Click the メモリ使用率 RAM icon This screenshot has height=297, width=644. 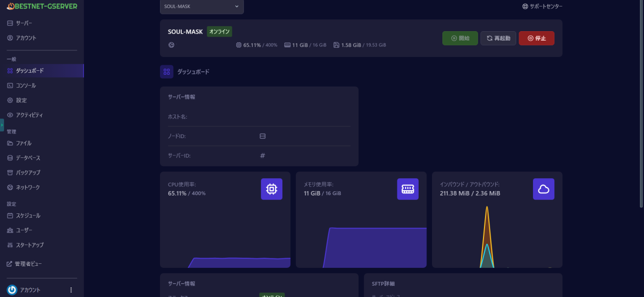pyautogui.click(x=408, y=189)
